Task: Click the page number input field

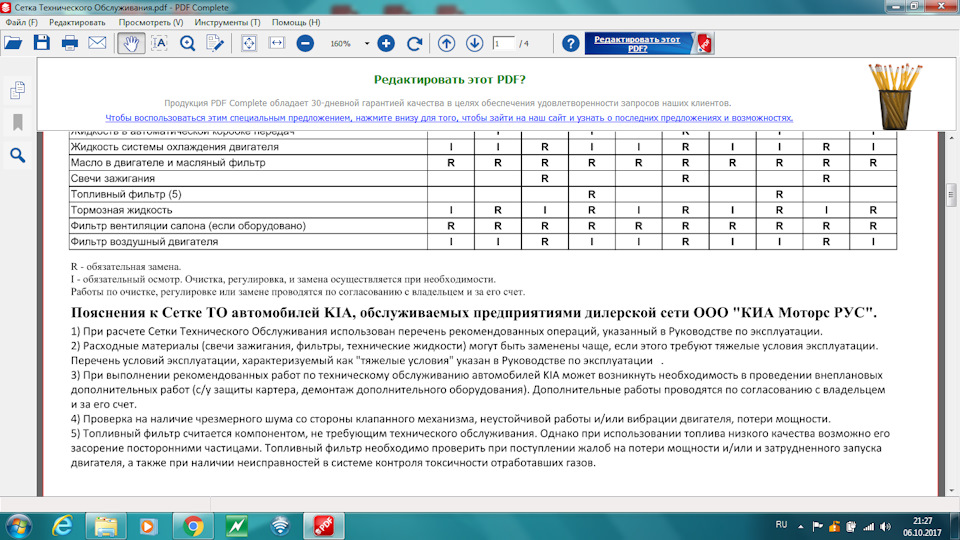Action: (503, 43)
